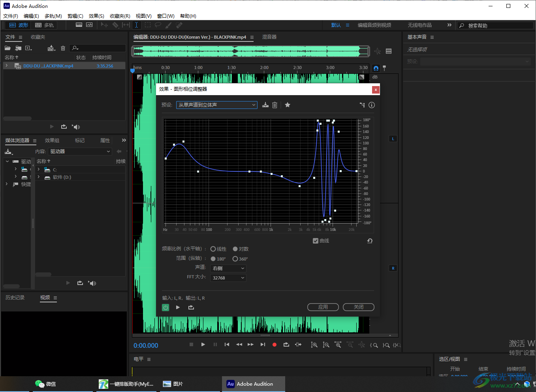The image size is (536, 392).
Task: Select 编辑音频到视频 workspace
Action: [374, 25]
